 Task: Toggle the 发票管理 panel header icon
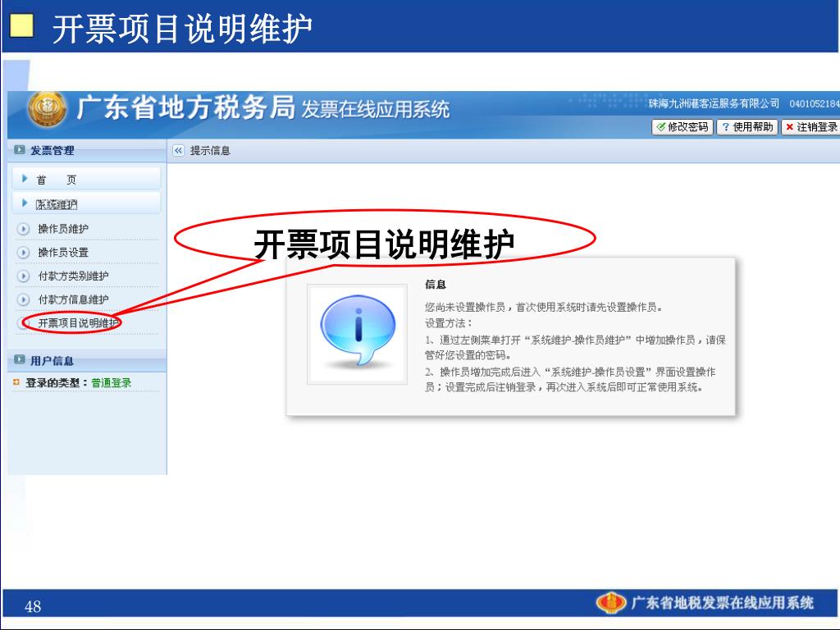(20, 150)
